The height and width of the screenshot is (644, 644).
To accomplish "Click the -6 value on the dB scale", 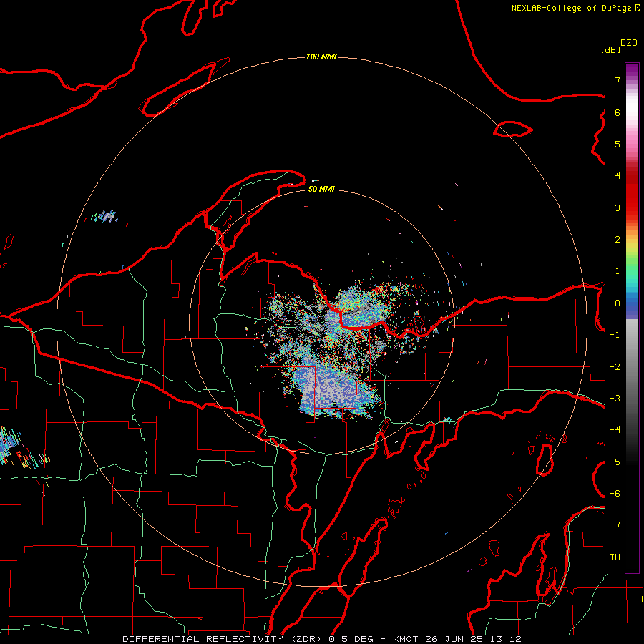I will (x=615, y=494).
